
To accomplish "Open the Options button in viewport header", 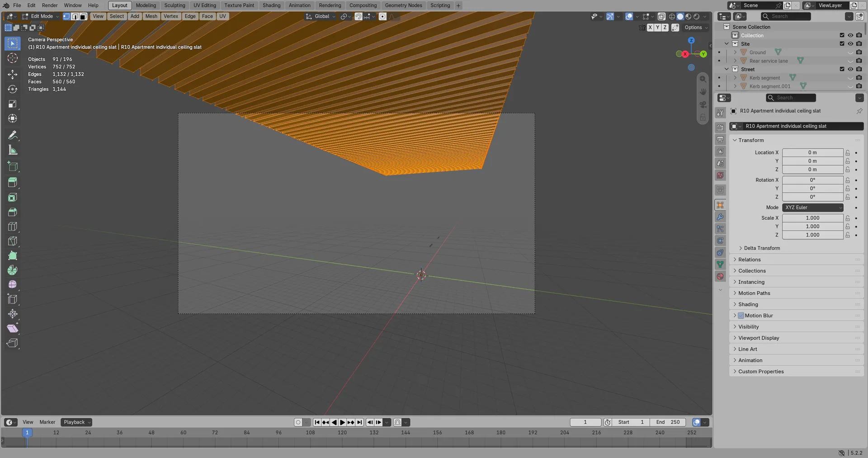I will pyautogui.click(x=696, y=28).
